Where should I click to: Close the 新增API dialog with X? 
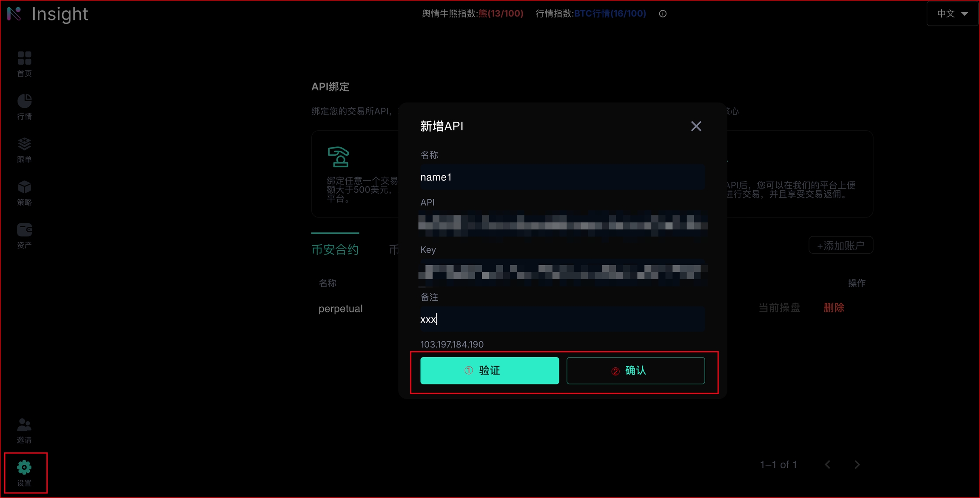click(696, 126)
